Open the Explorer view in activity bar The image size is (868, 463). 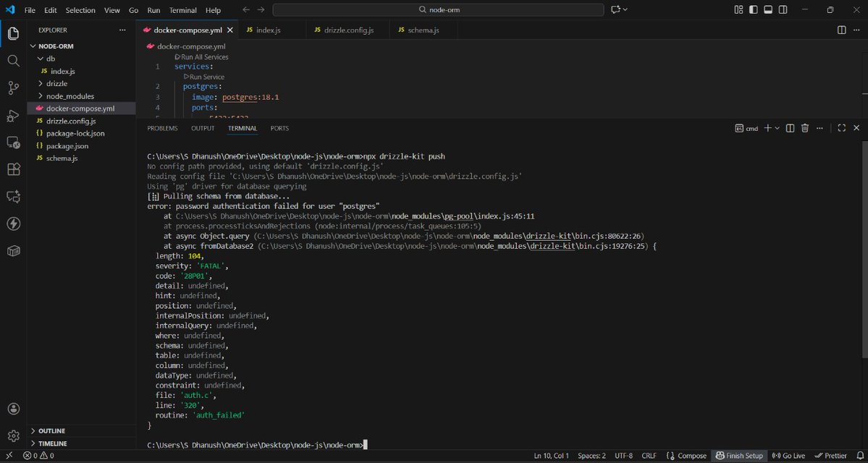[x=13, y=33]
